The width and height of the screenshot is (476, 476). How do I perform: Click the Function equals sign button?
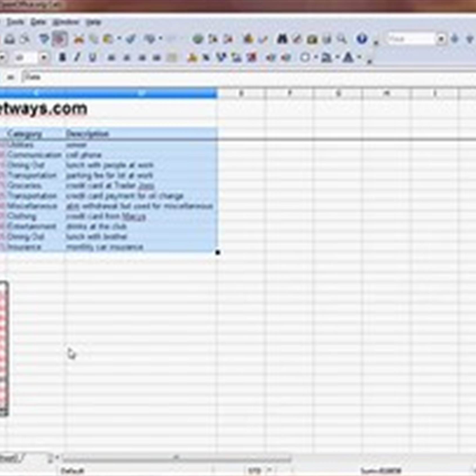coord(10,77)
